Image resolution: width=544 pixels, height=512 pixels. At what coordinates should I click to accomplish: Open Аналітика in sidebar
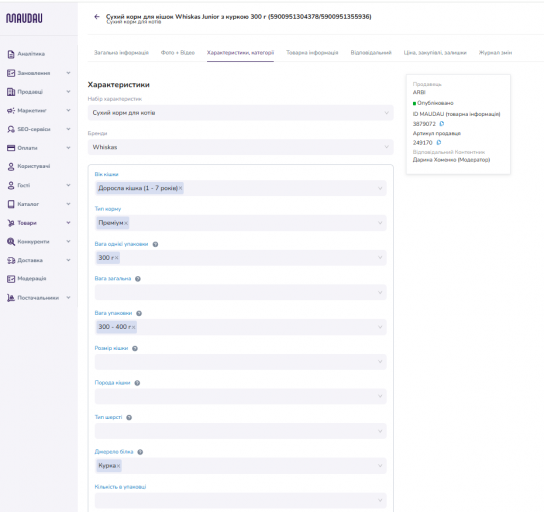click(31, 54)
